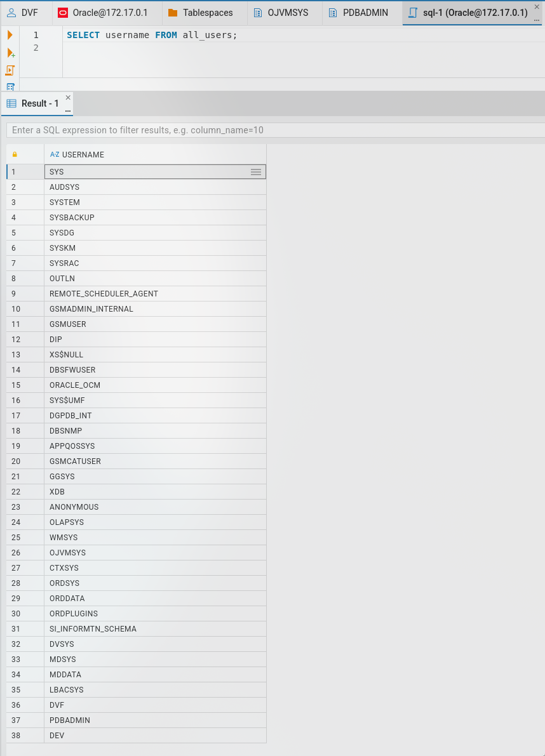Select the SYS$UMF cell
Image resolution: width=545 pixels, height=756 pixels.
[155, 400]
